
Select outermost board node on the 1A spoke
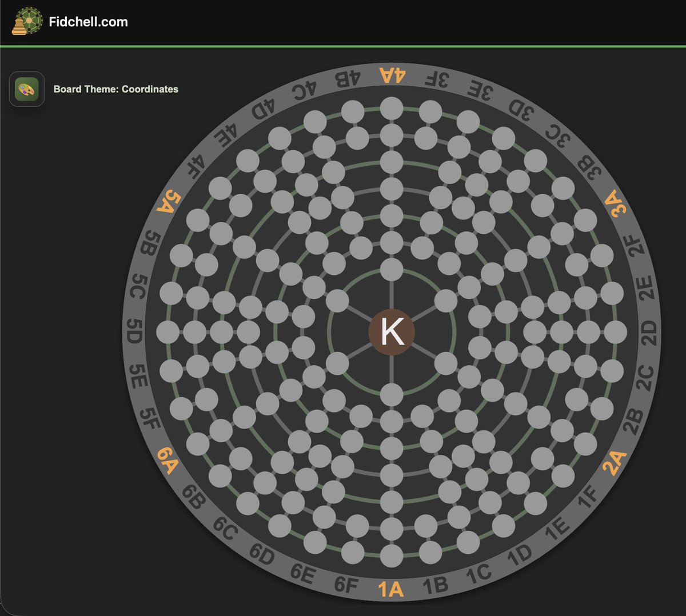point(392,555)
